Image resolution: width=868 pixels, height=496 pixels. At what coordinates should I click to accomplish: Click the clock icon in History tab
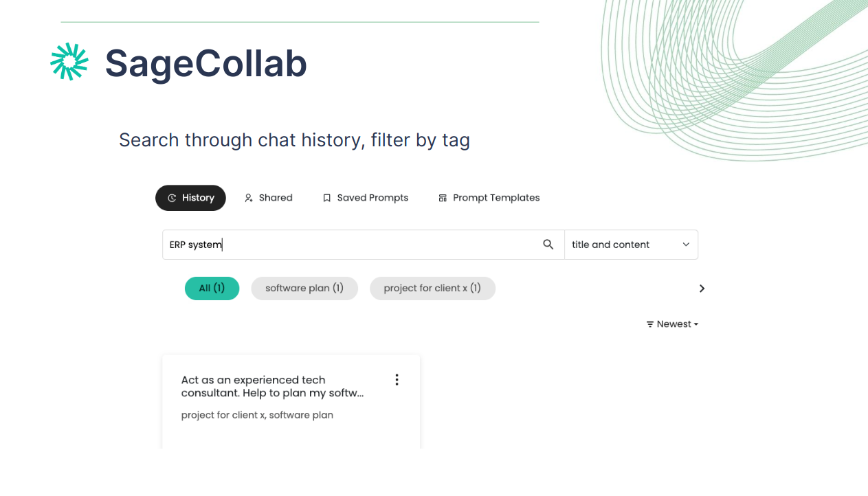pos(172,198)
